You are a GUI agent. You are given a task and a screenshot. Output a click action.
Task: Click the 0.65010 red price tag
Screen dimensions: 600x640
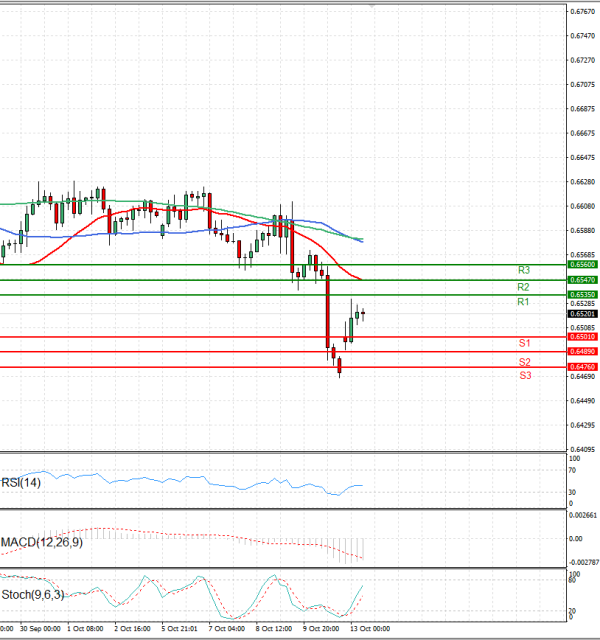pyautogui.click(x=583, y=337)
